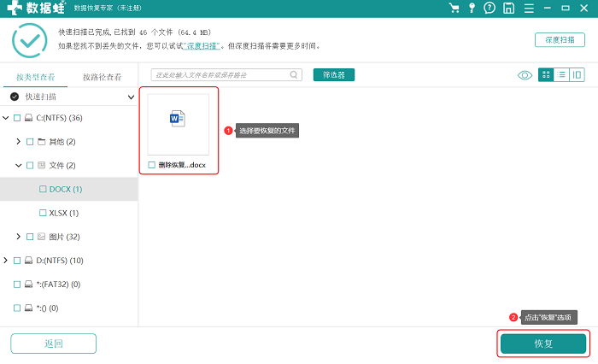Click the C: drive icon
This screenshot has height=364, width=598.
click(x=28, y=118)
